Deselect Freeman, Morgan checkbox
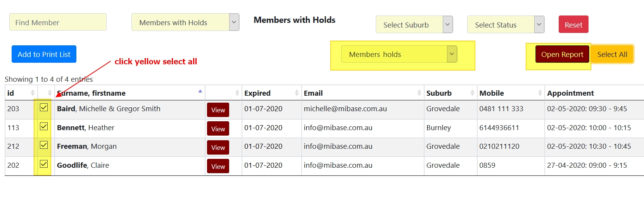The width and height of the screenshot is (644, 203). pyautogui.click(x=44, y=145)
